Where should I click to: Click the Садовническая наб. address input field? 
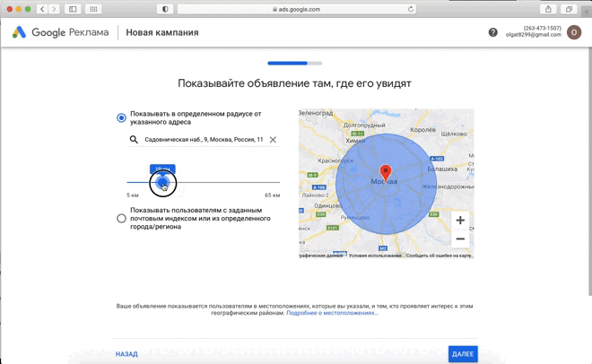coord(204,140)
